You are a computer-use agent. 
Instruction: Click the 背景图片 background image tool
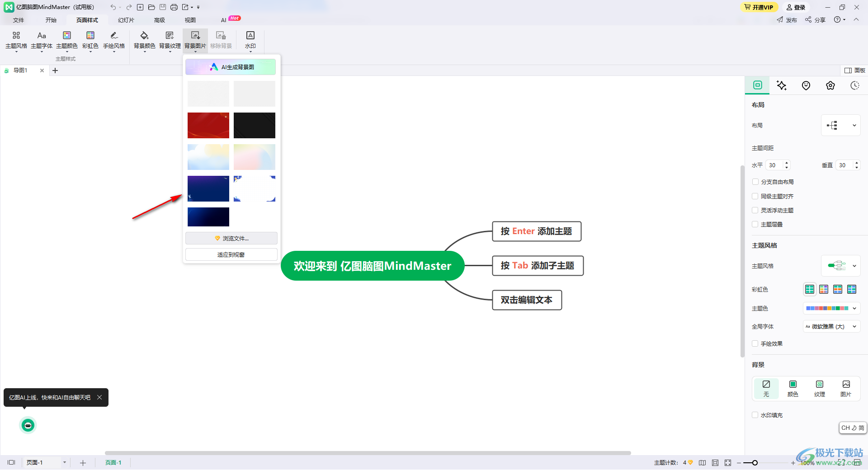coord(195,41)
